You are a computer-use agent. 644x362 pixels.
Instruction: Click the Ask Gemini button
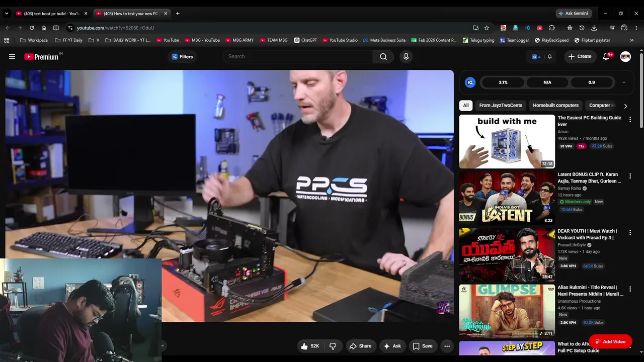coord(573,14)
